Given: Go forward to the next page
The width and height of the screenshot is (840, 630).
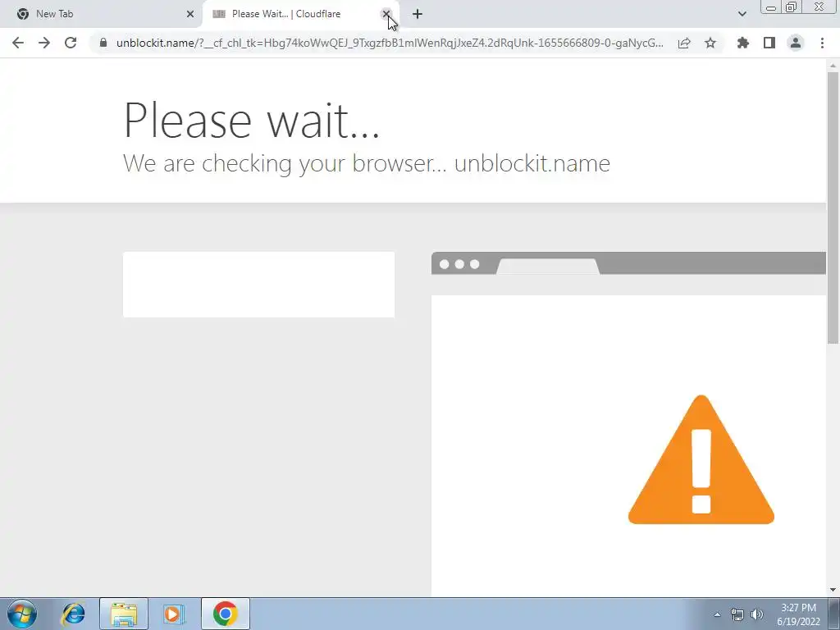Looking at the screenshot, I should click(x=44, y=43).
